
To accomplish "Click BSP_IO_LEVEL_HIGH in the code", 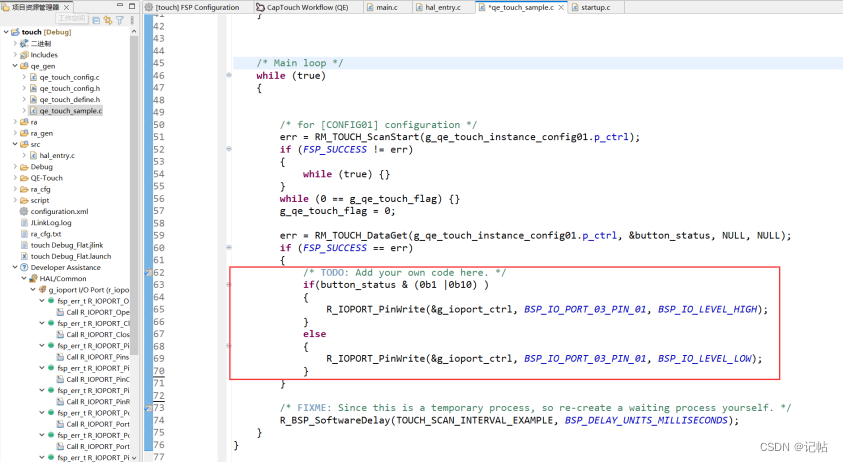I will pyautogui.click(x=707, y=309).
